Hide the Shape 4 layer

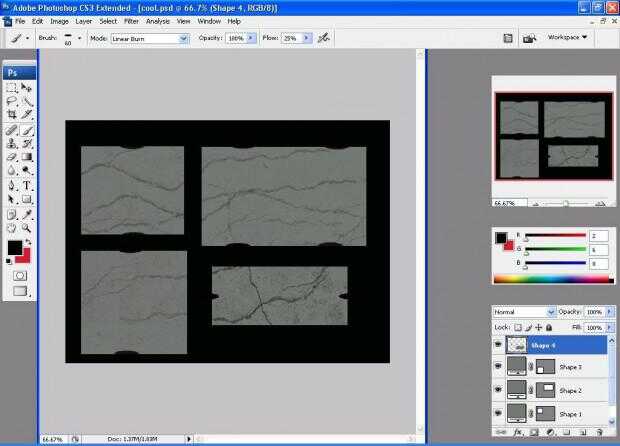pyautogui.click(x=499, y=345)
